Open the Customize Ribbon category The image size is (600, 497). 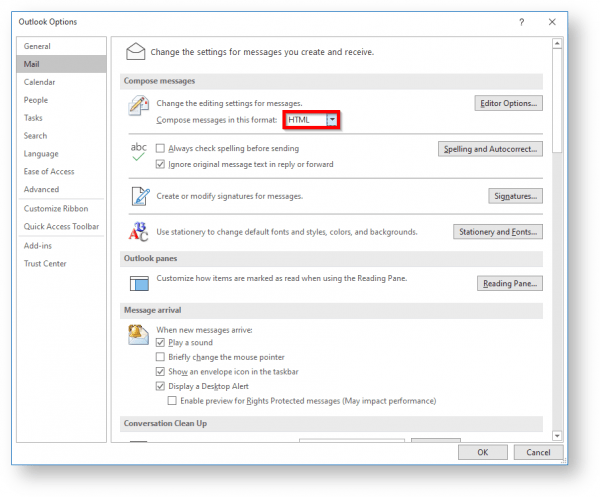point(61,209)
